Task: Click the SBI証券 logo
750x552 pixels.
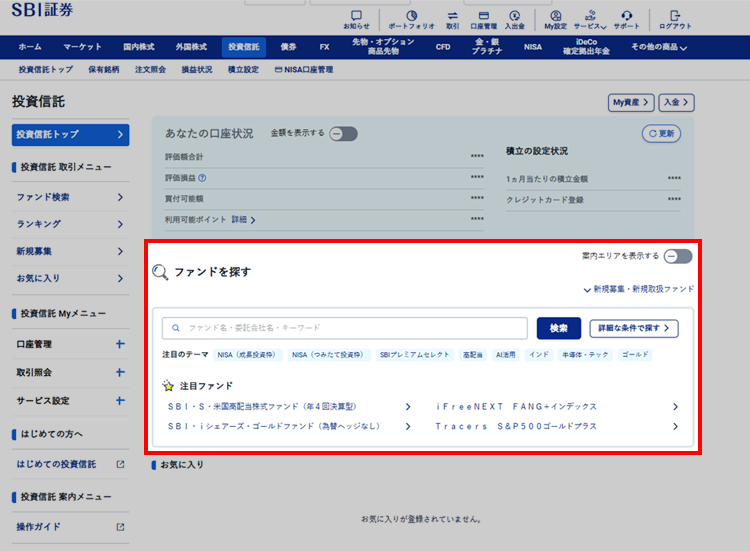Action: tap(42, 10)
